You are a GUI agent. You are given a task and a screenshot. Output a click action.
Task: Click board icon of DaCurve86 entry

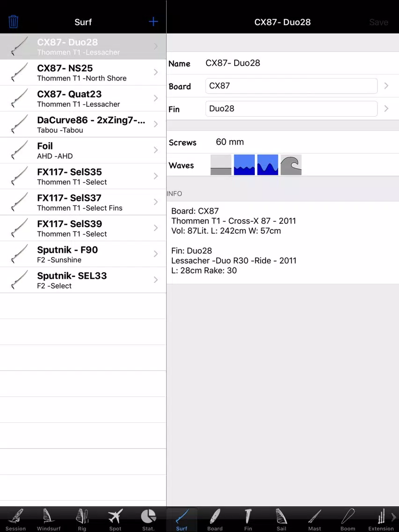tap(19, 124)
